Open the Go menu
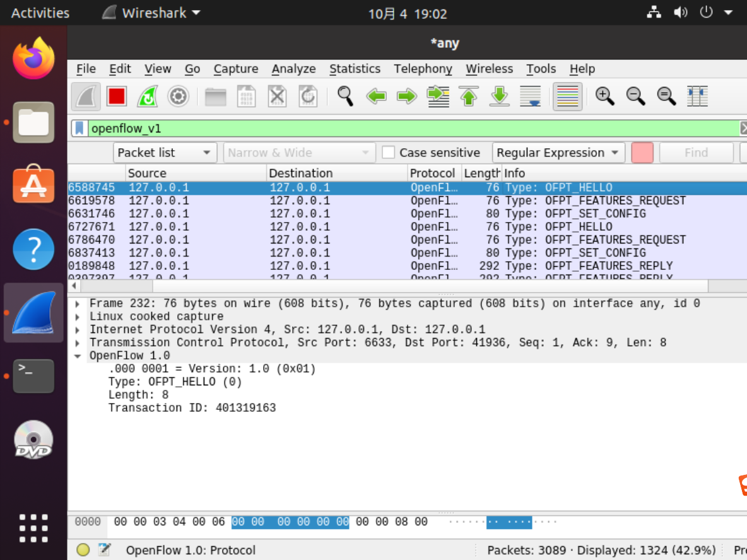747x560 pixels. point(192,69)
